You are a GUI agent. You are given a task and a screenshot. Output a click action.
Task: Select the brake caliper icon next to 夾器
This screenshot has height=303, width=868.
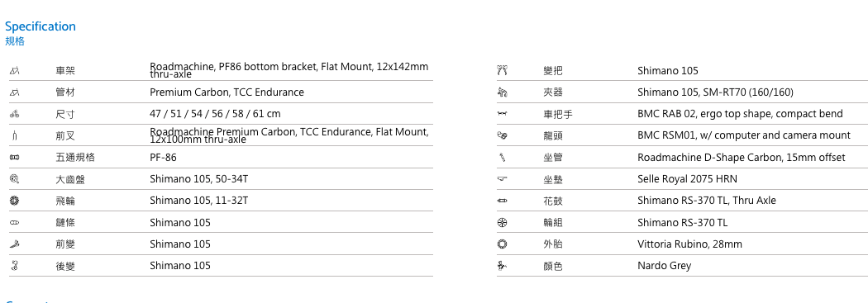point(502,92)
